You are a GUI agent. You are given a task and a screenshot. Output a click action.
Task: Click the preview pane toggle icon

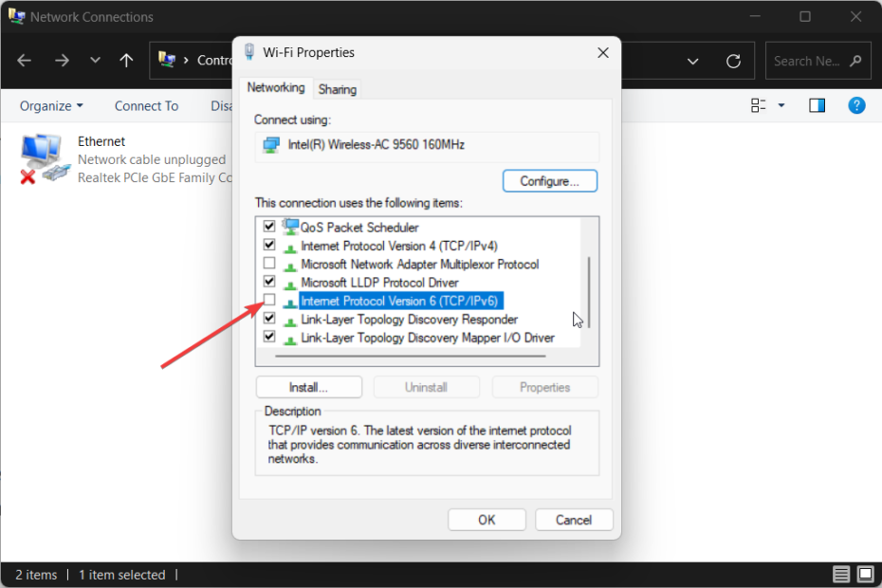817,105
